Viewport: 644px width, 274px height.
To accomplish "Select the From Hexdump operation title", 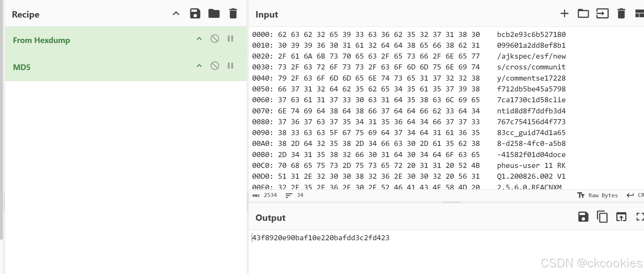I will (x=41, y=40).
